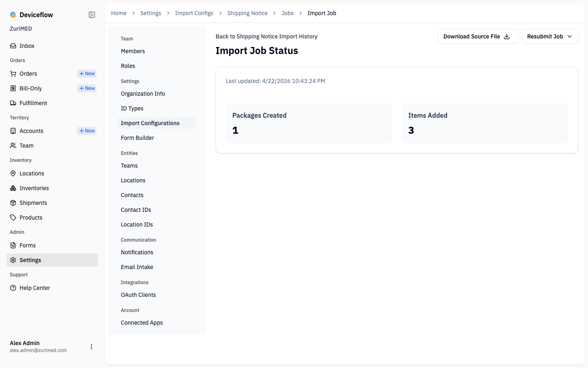This screenshot has width=588, height=368.
Task: Open OAuth Clients integrations page
Action: (157, 295)
